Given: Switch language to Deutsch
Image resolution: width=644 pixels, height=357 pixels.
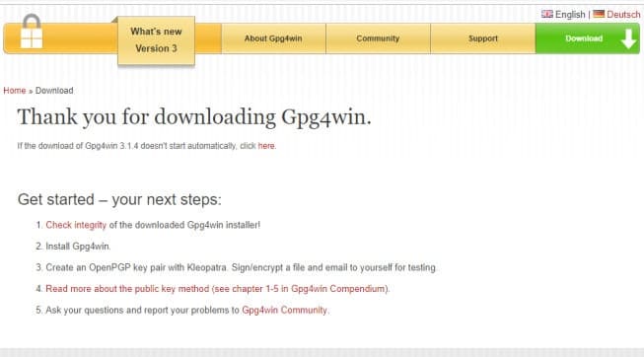Looking at the screenshot, I should (623, 15).
